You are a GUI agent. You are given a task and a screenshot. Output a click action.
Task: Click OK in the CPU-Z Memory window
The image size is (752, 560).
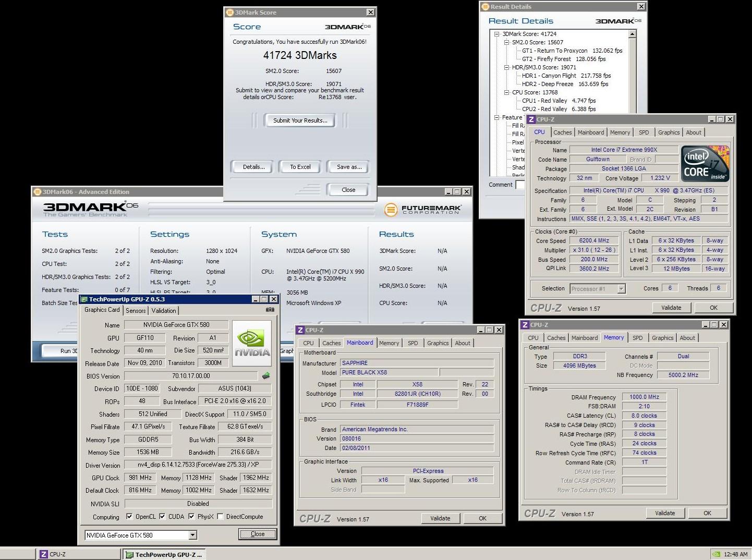tap(707, 513)
